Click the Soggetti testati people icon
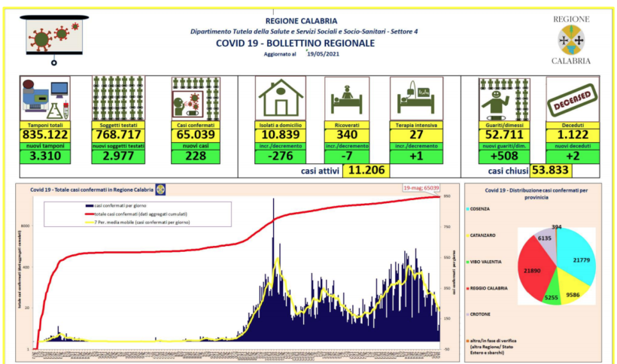 [117, 98]
